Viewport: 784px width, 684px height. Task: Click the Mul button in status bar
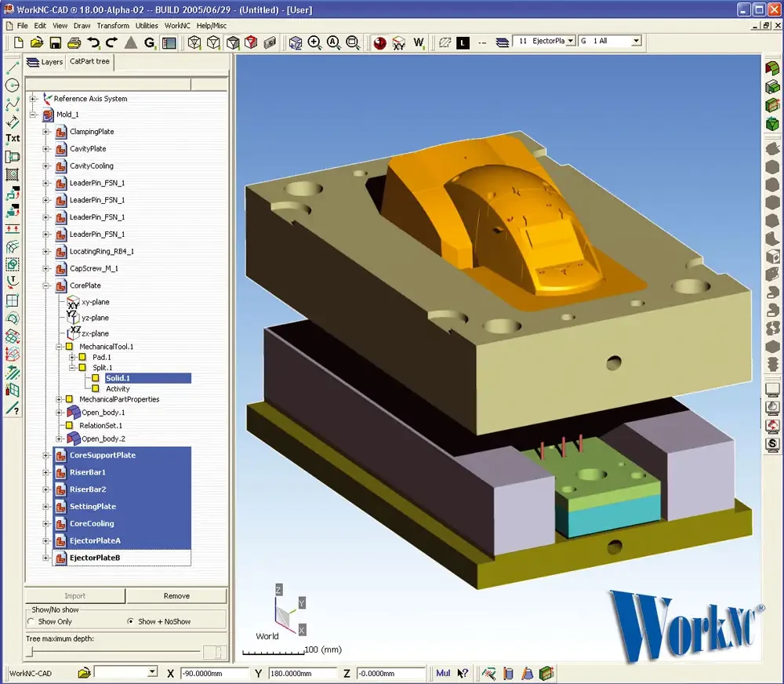tap(443, 673)
